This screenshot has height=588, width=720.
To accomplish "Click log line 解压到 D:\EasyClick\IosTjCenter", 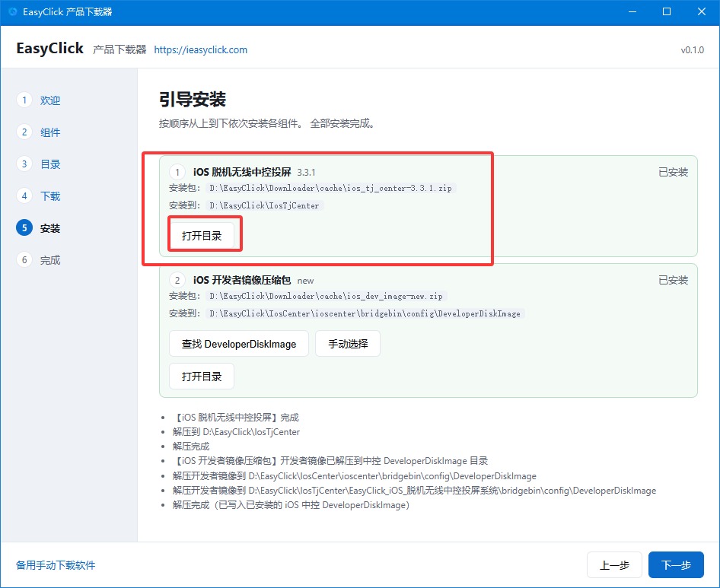I will click(236, 432).
